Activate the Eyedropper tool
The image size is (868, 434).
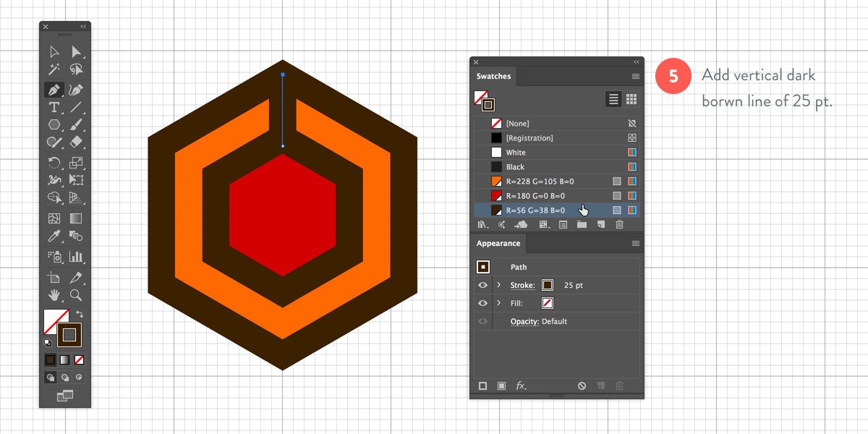coord(54,237)
